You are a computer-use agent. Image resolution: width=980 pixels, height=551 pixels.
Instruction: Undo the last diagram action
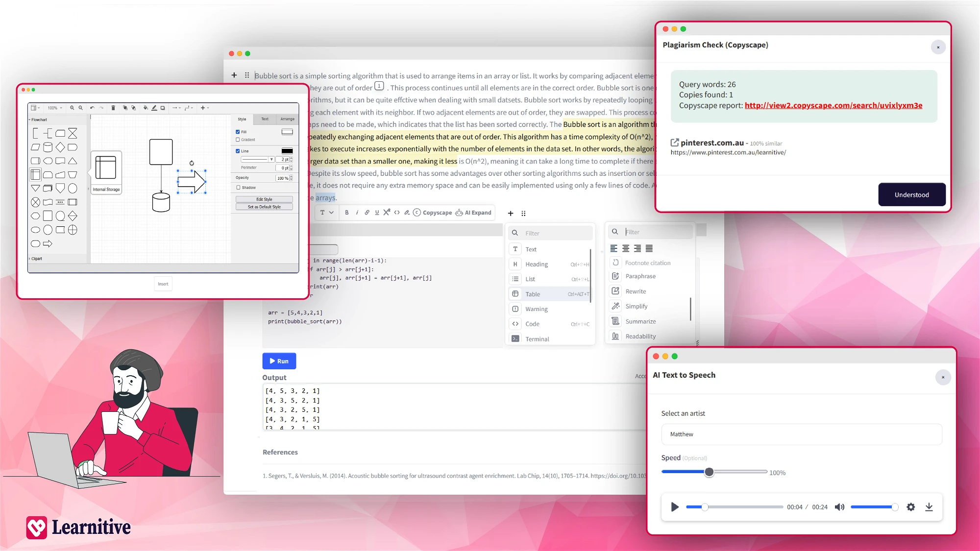point(92,108)
